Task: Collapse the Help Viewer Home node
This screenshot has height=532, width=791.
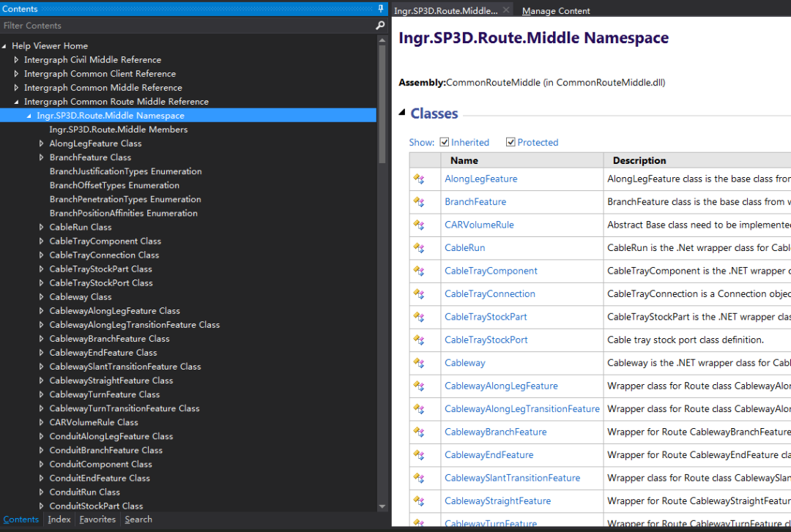Action: [4, 46]
